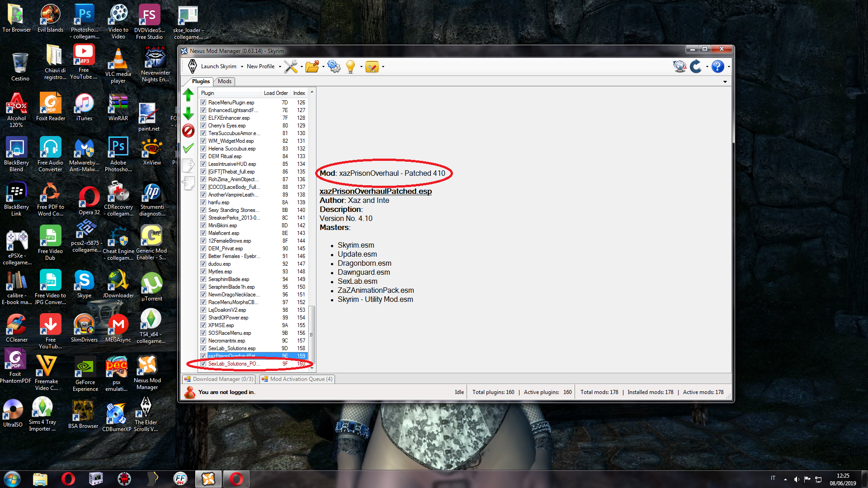Image resolution: width=868 pixels, height=488 pixels.
Task: Expand Launch Skyrim dropdown arrow
Action: click(242, 66)
